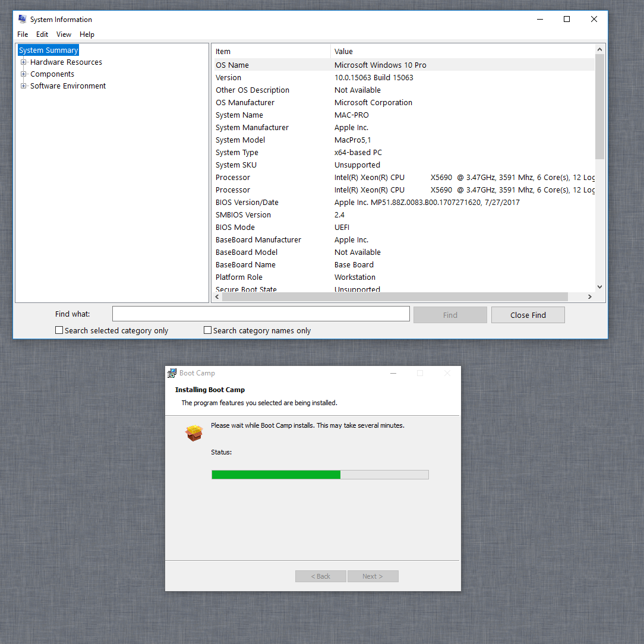Click the value Microsoft Windows 10 Pro
The width and height of the screenshot is (644, 644).
[380, 65]
